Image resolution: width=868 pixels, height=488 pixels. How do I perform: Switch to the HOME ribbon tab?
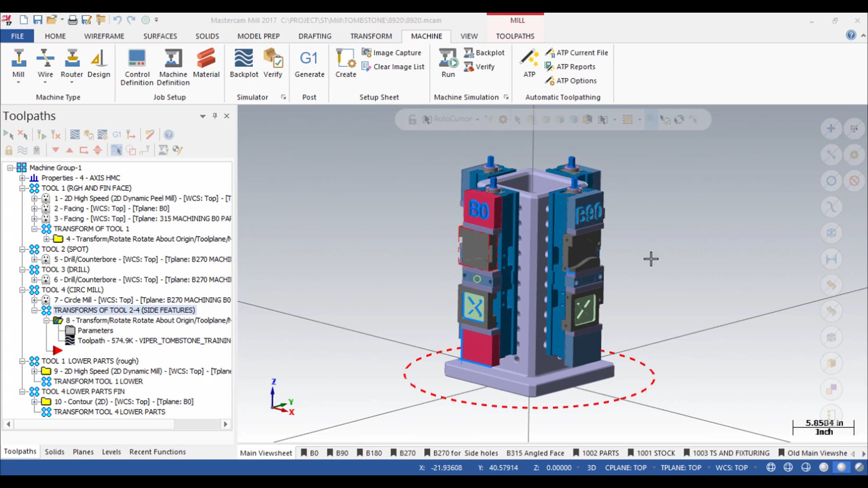(55, 36)
